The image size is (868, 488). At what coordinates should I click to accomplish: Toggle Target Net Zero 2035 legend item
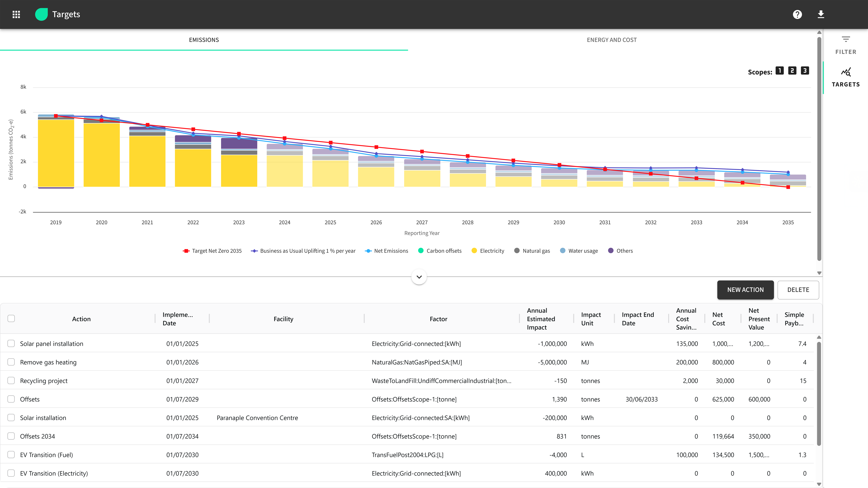coord(212,251)
